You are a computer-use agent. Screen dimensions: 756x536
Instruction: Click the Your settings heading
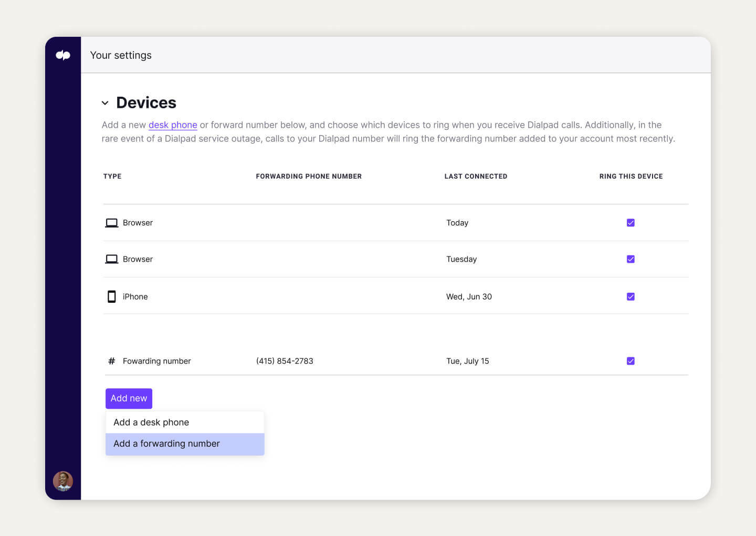pos(121,55)
